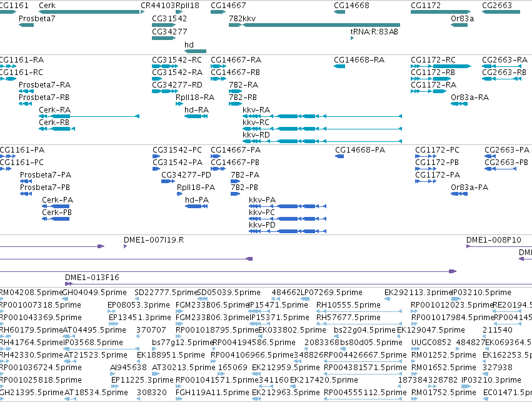Open the Cerk-PA protein label

[58, 200]
